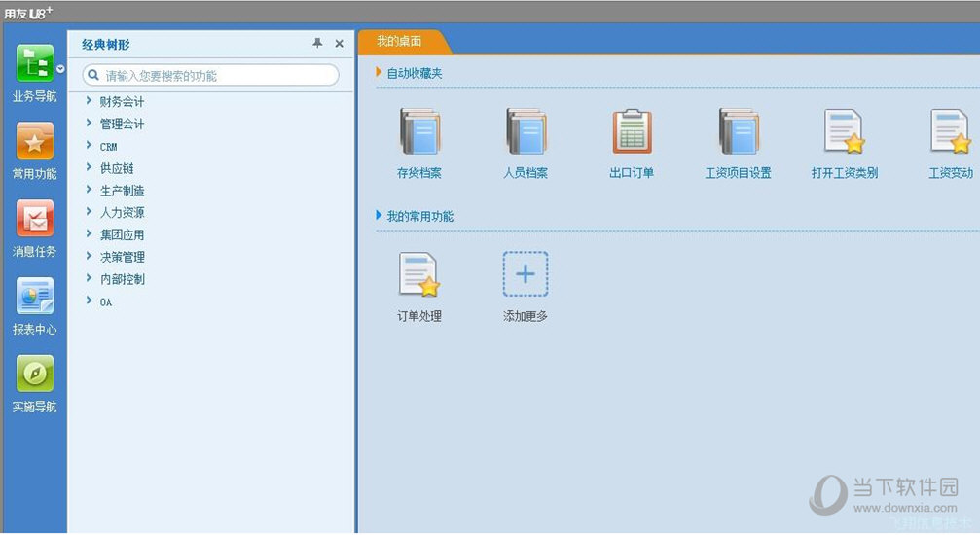Expand the 管理会计 tree node arrow
Viewport: 980px width, 535px height.
point(89,124)
